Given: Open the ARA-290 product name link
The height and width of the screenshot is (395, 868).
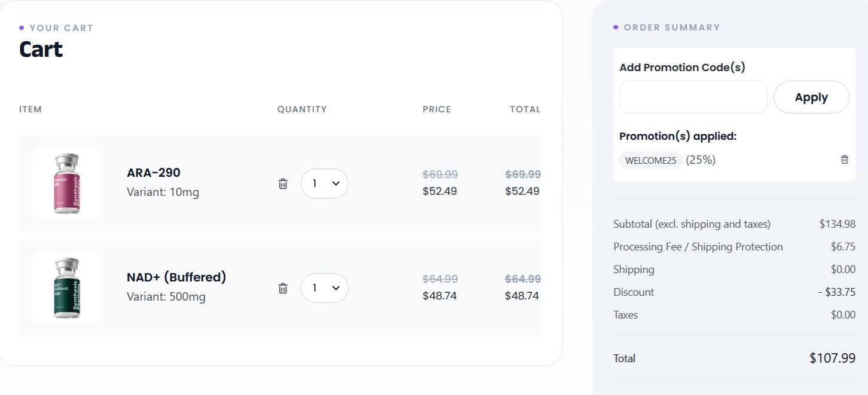Looking at the screenshot, I should 154,173.
